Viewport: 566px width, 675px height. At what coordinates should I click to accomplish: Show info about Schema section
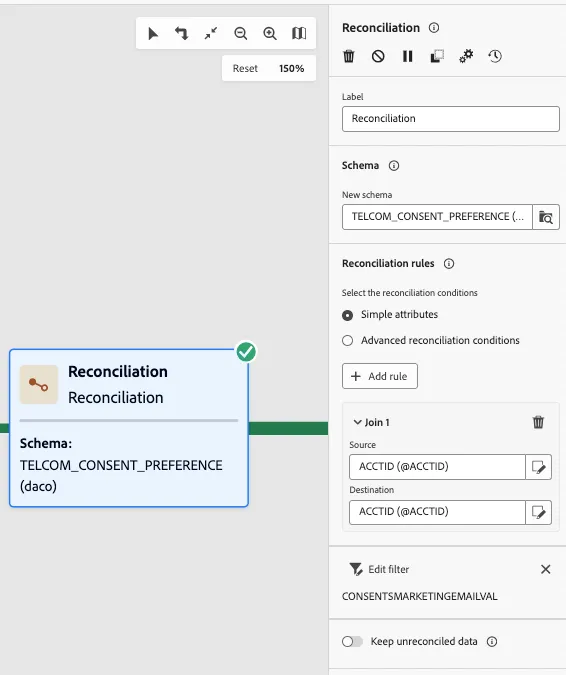click(x=394, y=166)
